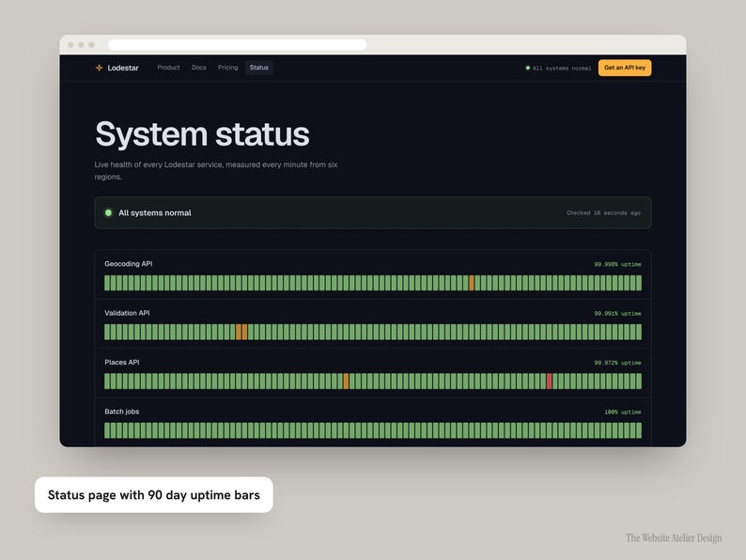Click Batch jobs 100% uptime value

point(623,412)
